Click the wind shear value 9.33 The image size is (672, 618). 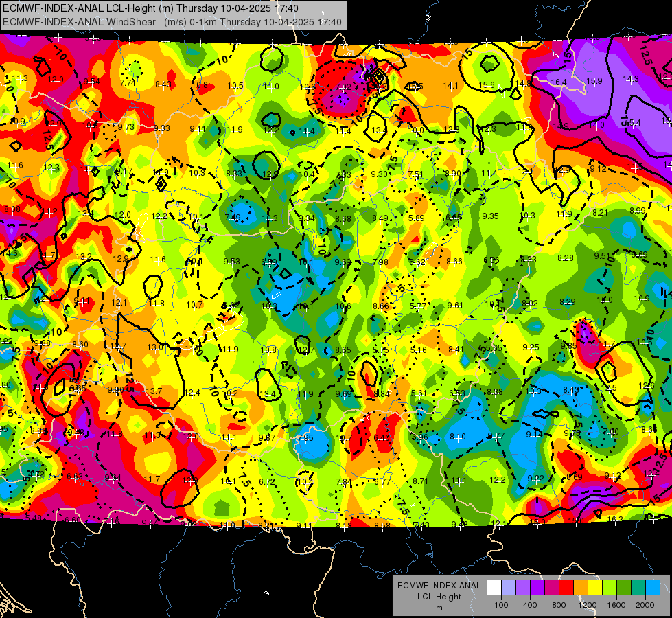point(161,128)
